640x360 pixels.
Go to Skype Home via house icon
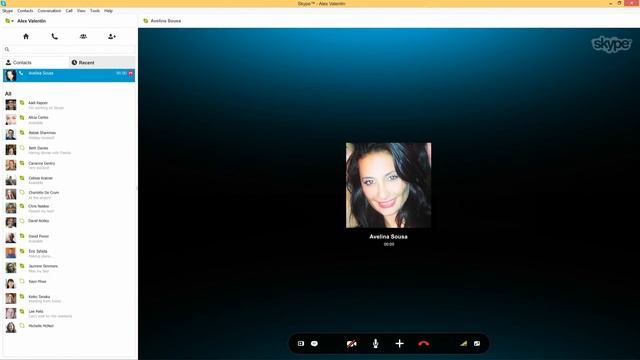(x=26, y=36)
